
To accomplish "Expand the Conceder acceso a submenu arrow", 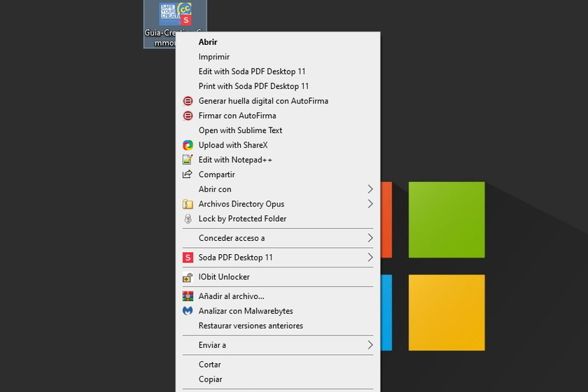I will [x=370, y=238].
